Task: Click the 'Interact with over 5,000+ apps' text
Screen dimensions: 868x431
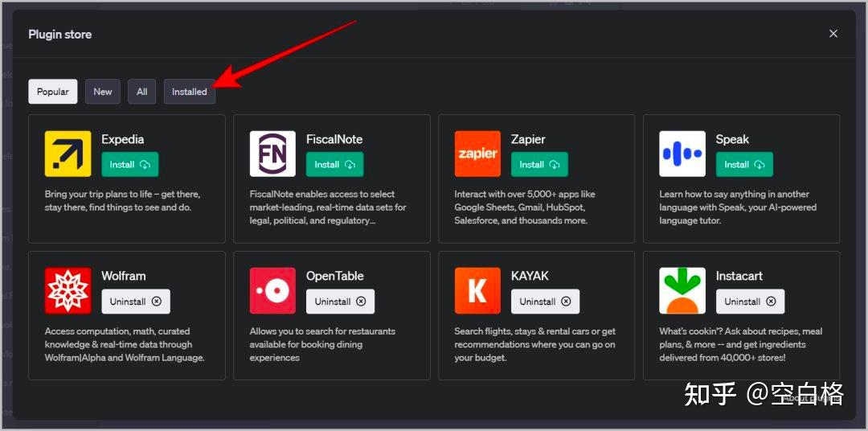Action: (525, 207)
